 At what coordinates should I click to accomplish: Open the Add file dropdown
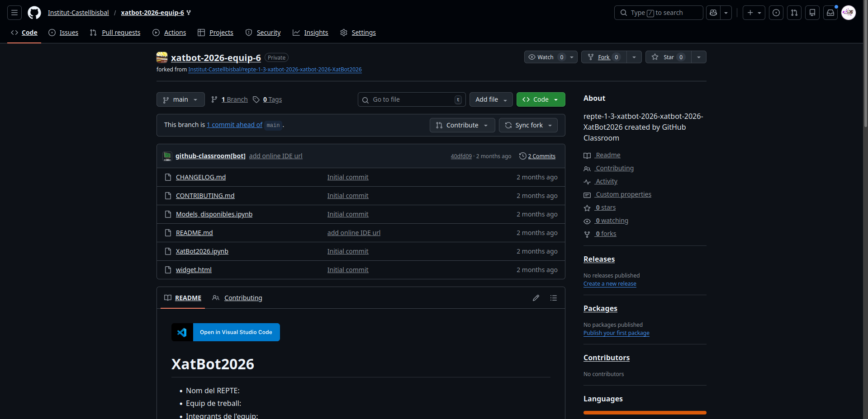coord(491,99)
